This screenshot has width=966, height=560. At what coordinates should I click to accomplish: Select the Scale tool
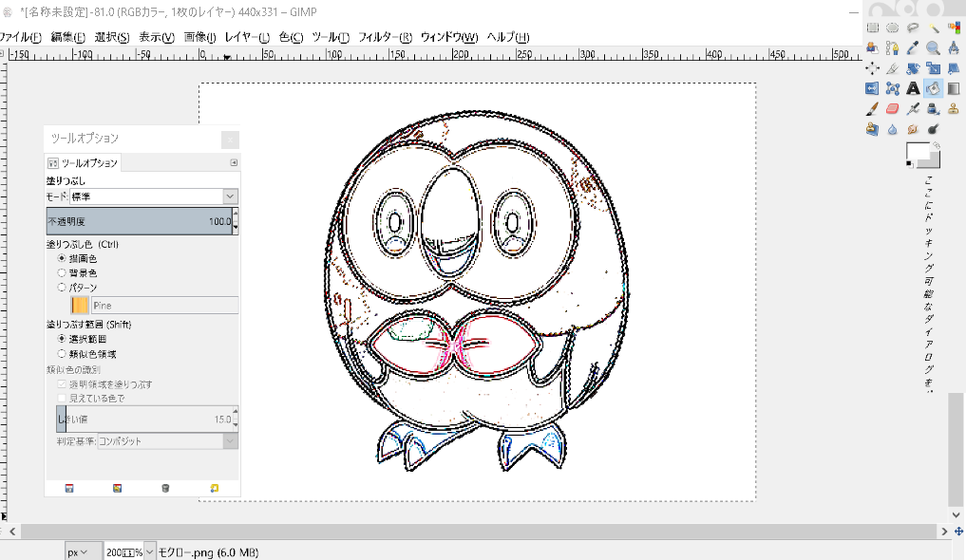pyautogui.click(x=934, y=68)
